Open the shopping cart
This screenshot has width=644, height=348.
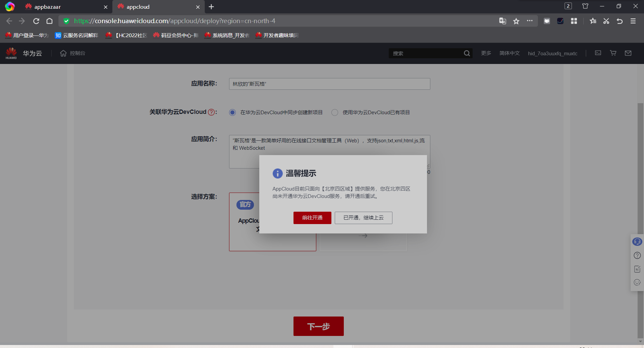613,53
